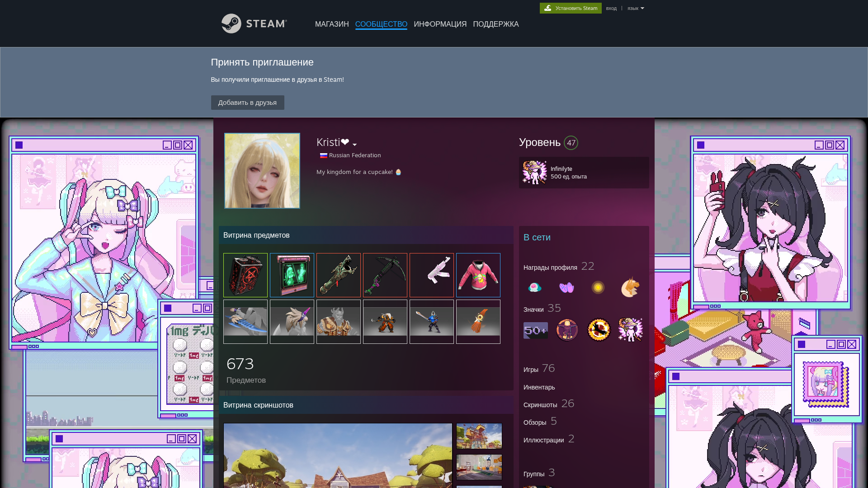Open the large featured screenshot
868x488 pixels.
(338, 455)
